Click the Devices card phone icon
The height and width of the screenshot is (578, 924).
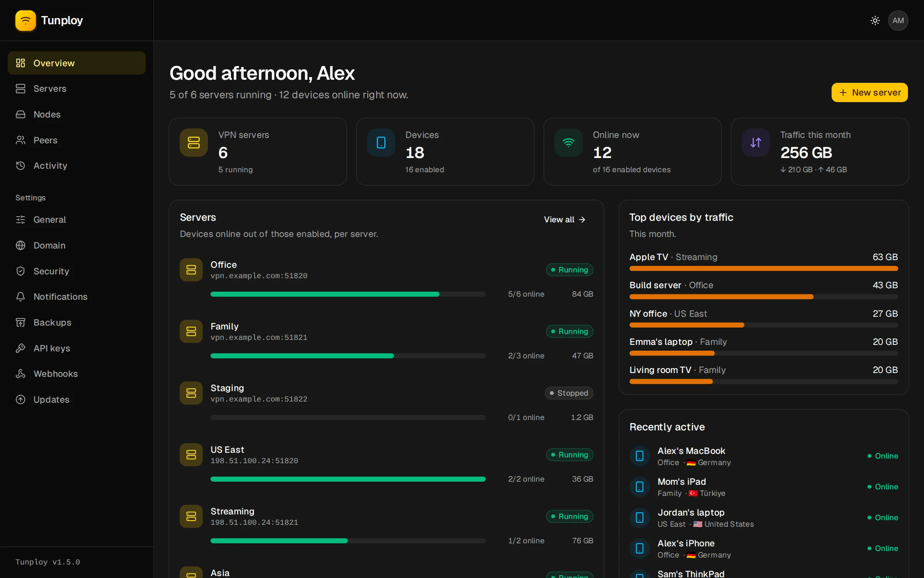pos(381,143)
